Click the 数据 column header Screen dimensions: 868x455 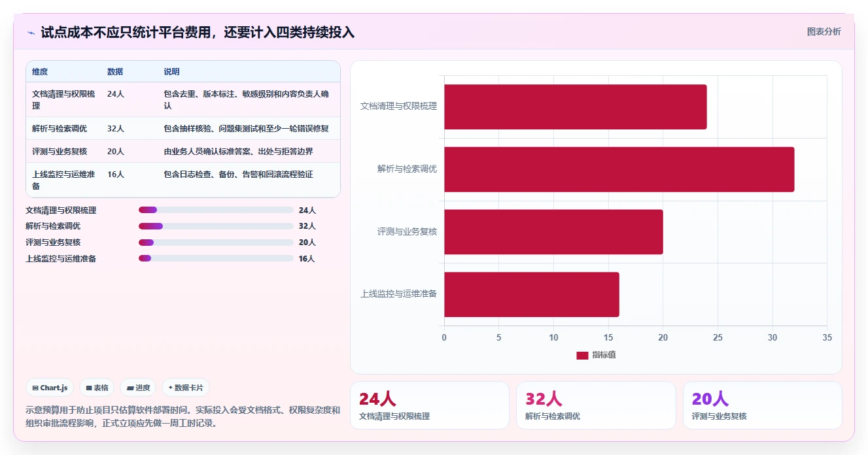point(115,72)
